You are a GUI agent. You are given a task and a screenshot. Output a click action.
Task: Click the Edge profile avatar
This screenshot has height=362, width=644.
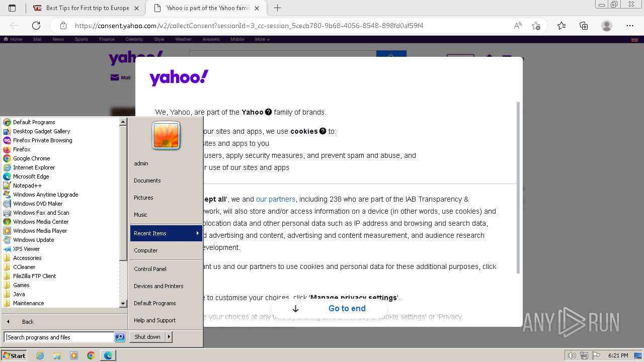(x=607, y=26)
